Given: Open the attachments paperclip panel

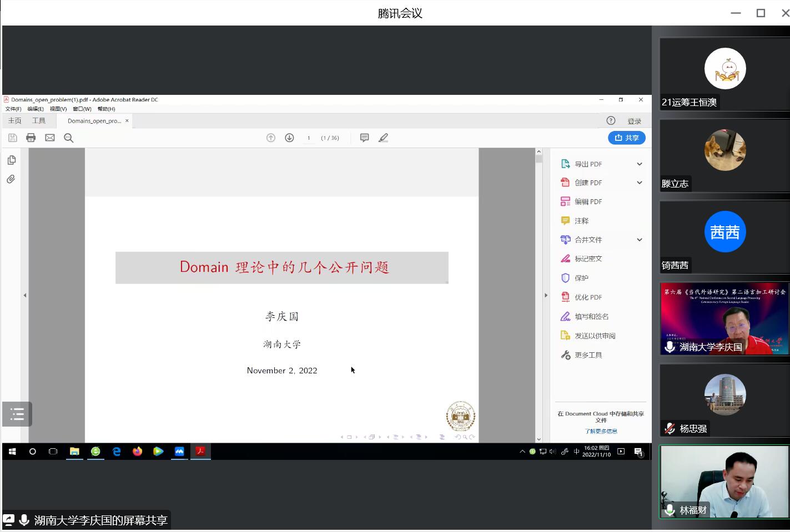Looking at the screenshot, I should 11,179.
